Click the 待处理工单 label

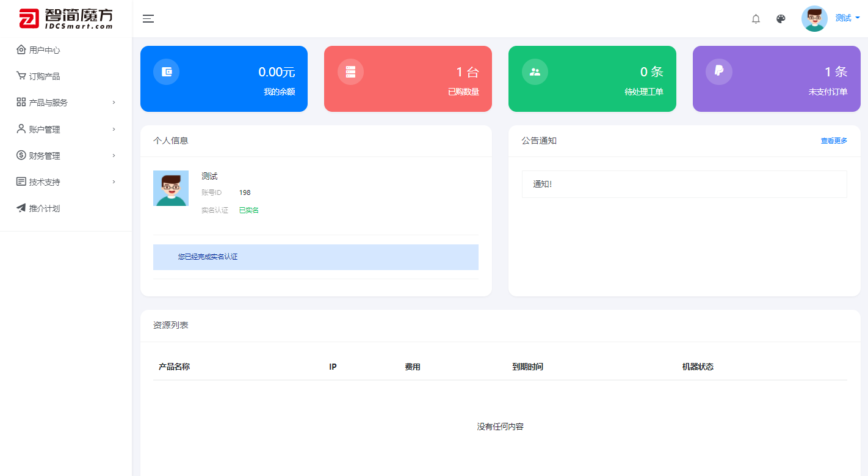tap(644, 92)
